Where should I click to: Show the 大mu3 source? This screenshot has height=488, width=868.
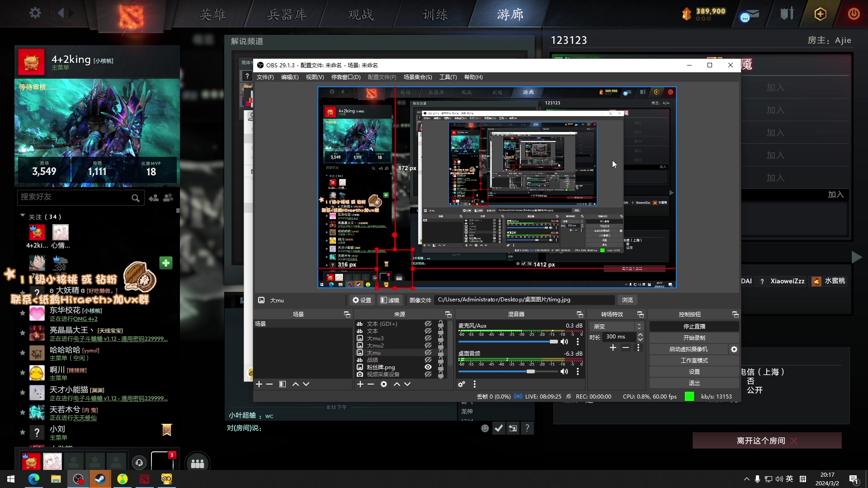click(428, 338)
